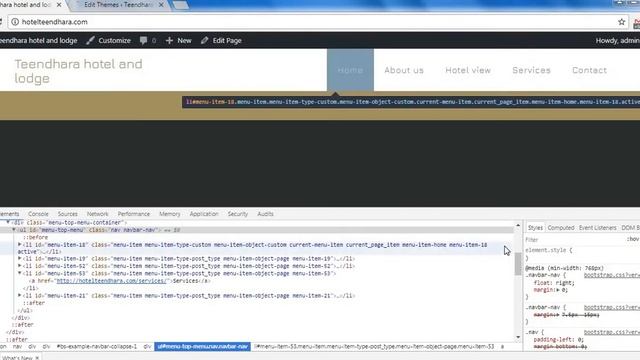
Task: Expand the menu-item-52 li node
Action: [x=20, y=266]
